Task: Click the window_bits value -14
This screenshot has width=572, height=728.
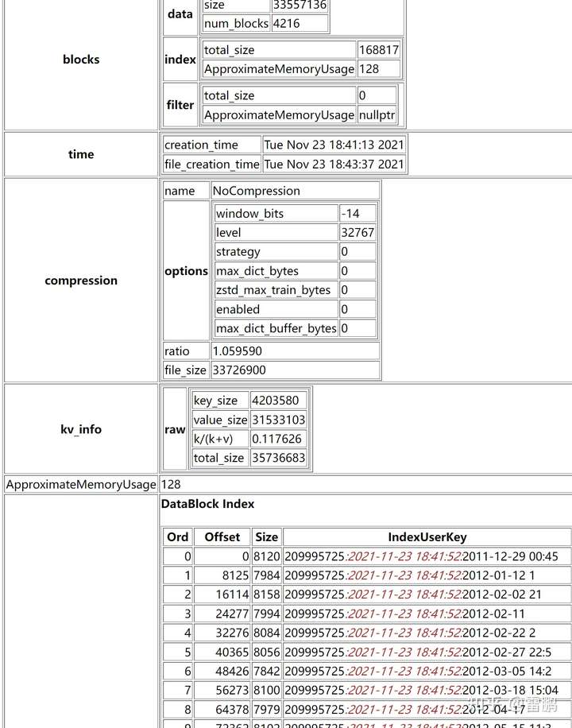Action: click(x=350, y=214)
